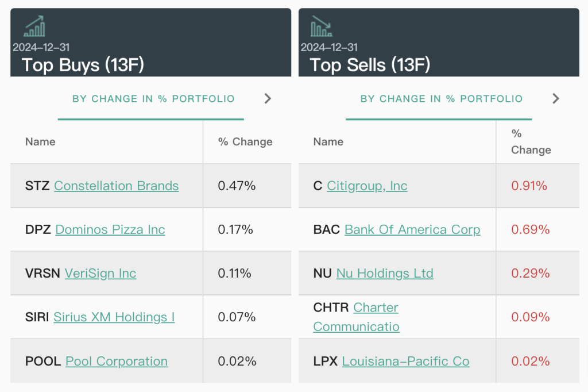Click the rising chart icon above Top Buys
Image resolution: width=588 pixels, height=392 pixels.
coord(34,26)
